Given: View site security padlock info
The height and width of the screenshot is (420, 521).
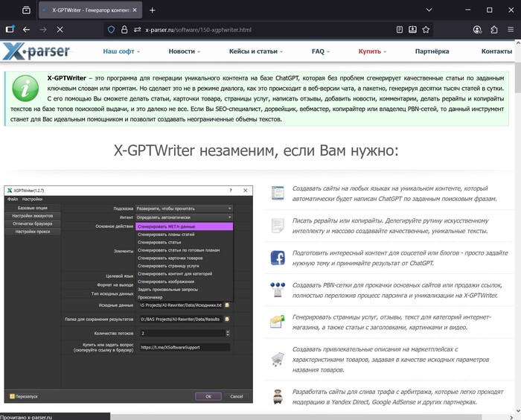Looking at the screenshot, I should [x=124, y=30].
